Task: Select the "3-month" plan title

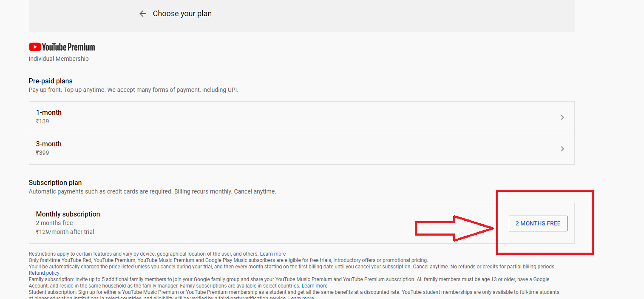Action: click(x=49, y=144)
